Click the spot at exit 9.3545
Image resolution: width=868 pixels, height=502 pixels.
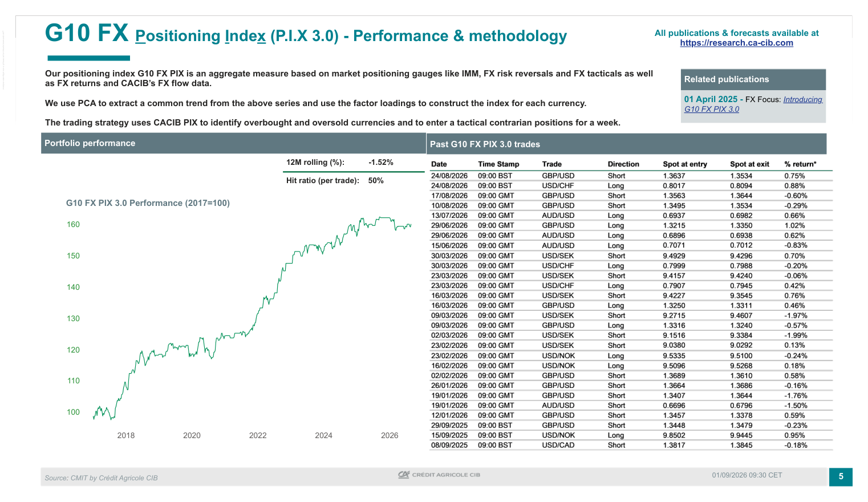[x=741, y=296]
